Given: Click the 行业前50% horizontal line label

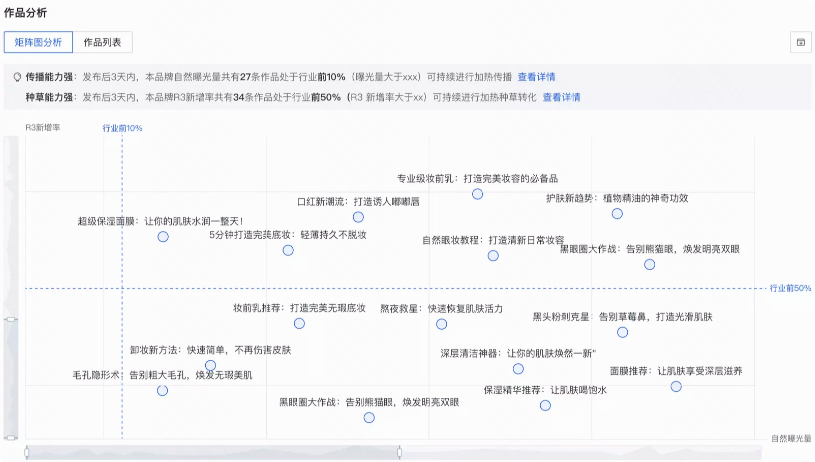Looking at the screenshot, I should [790, 288].
